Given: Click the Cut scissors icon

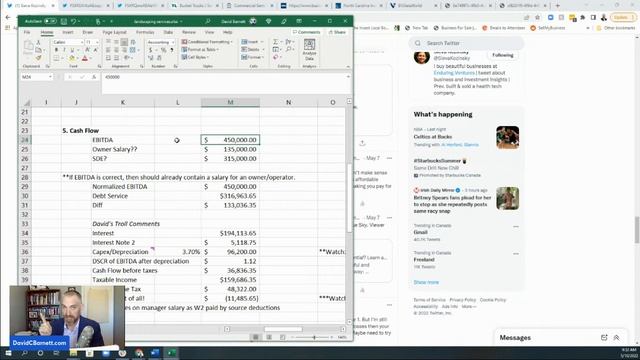Looking at the screenshot, I should pyautogui.click(x=38, y=42).
